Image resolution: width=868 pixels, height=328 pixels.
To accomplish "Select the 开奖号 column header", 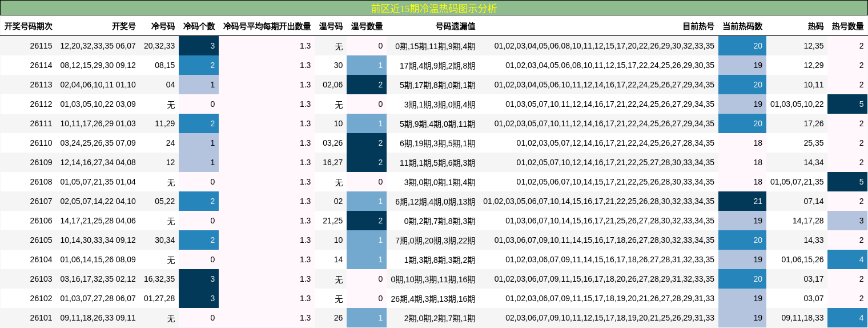I will pyautogui.click(x=124, y=26).
